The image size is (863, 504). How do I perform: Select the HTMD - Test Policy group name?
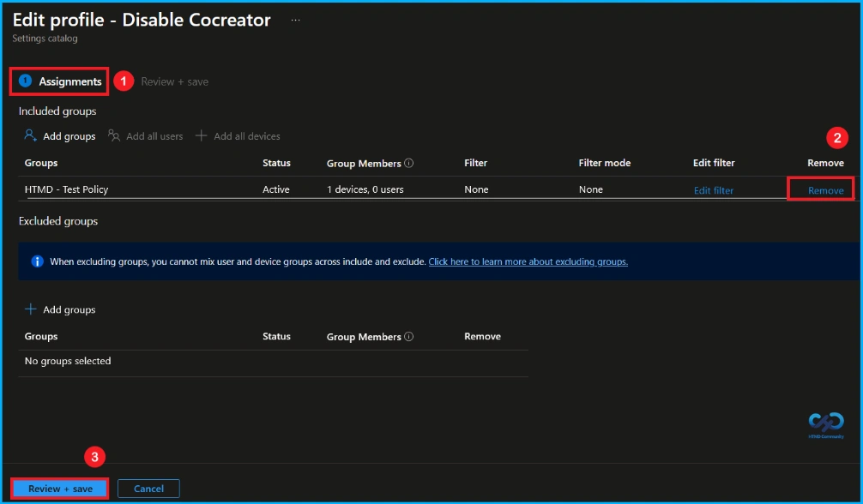click(67, 189)
